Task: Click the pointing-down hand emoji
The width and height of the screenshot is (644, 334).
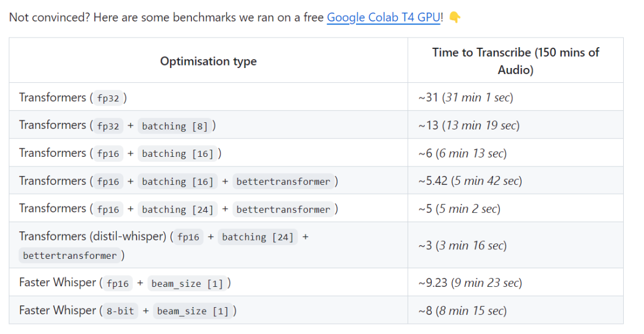Action: tap(454, 17)
